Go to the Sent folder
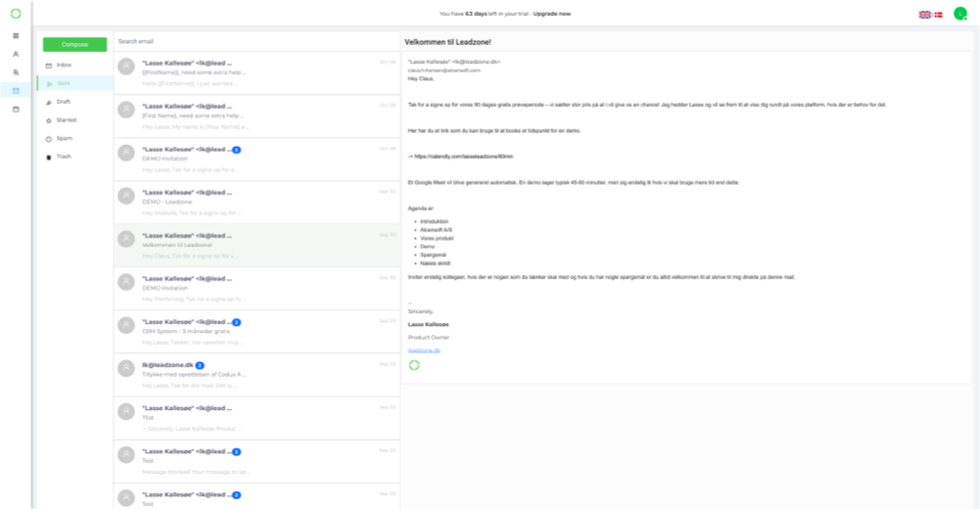 (x=64, y=83)
